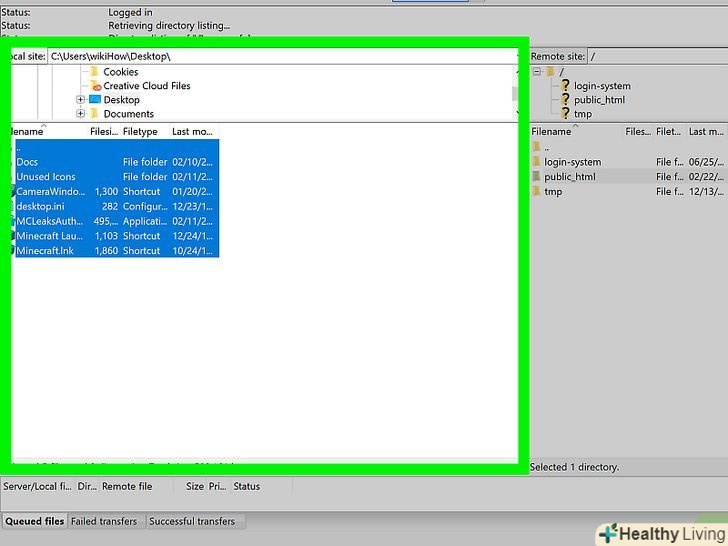Select the Documents folder in local tree
This screenshot has width=728, height=546.
(x=129, y=114)
